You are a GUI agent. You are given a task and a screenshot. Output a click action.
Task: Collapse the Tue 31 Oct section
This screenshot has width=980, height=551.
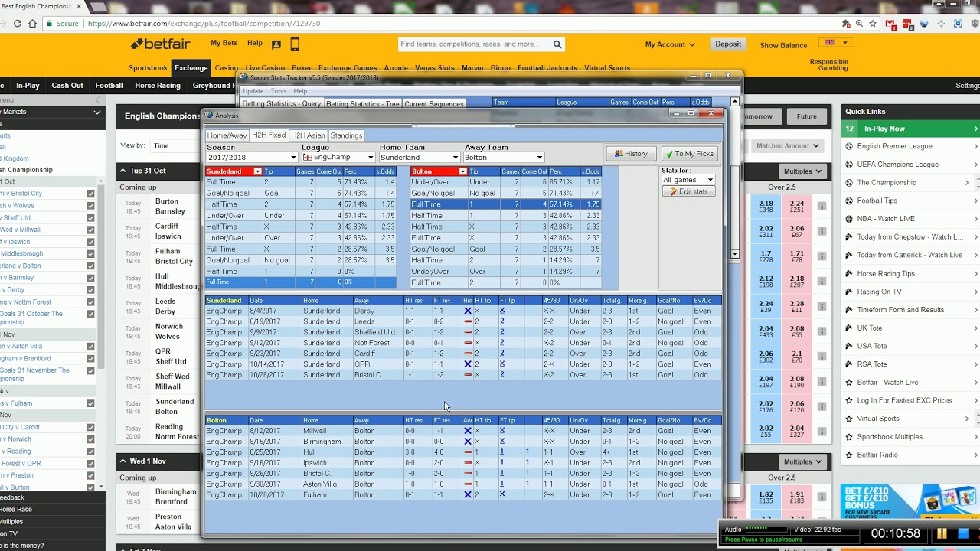click(x=123, y=171)
